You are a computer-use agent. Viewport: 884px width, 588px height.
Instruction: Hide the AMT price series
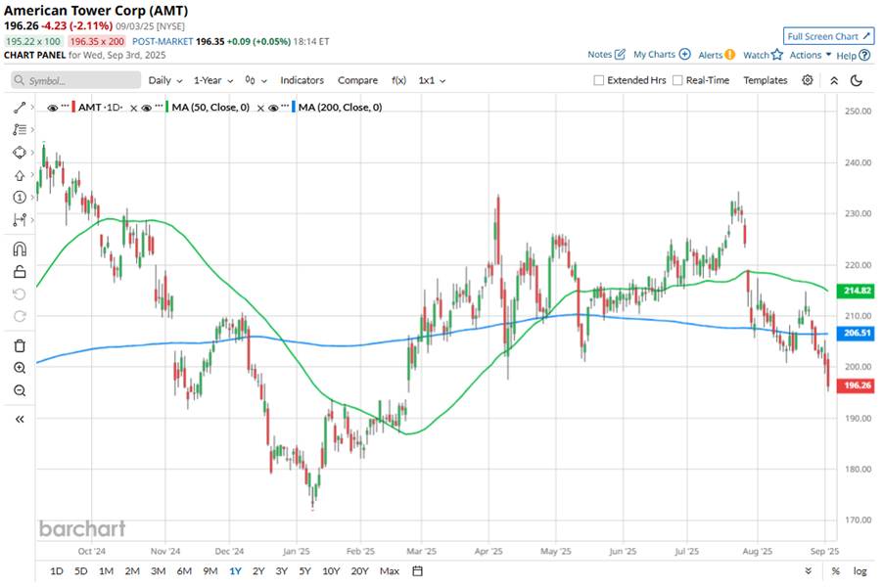pos(53,108)
